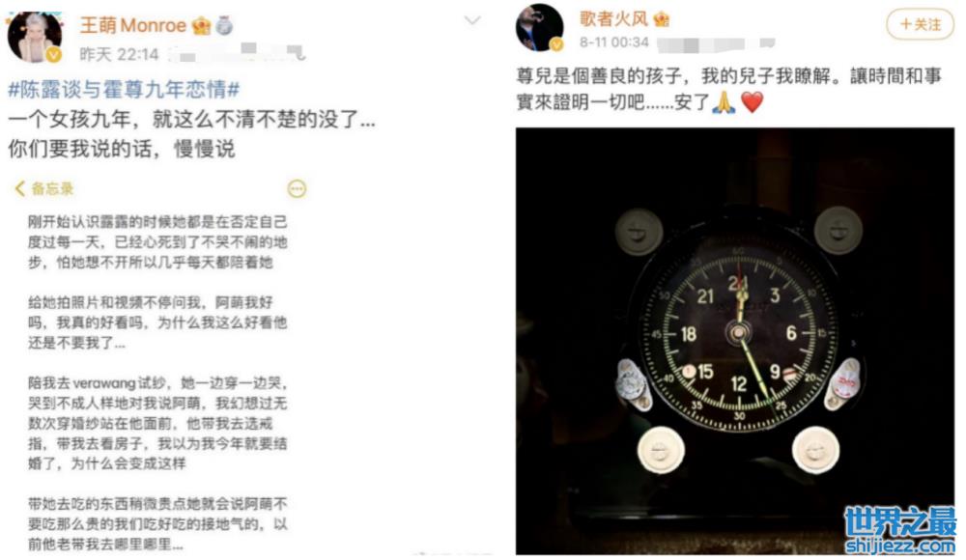Click the medal badge beside 王萌 Monroe
966x560 pixels.
click(224, 26)
